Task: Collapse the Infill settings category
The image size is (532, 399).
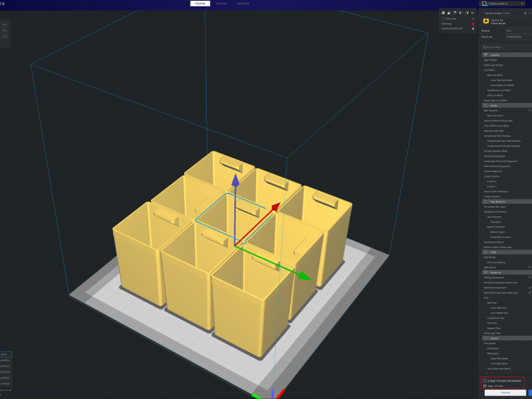Action: pyautogui.click(x=507, y=252)
